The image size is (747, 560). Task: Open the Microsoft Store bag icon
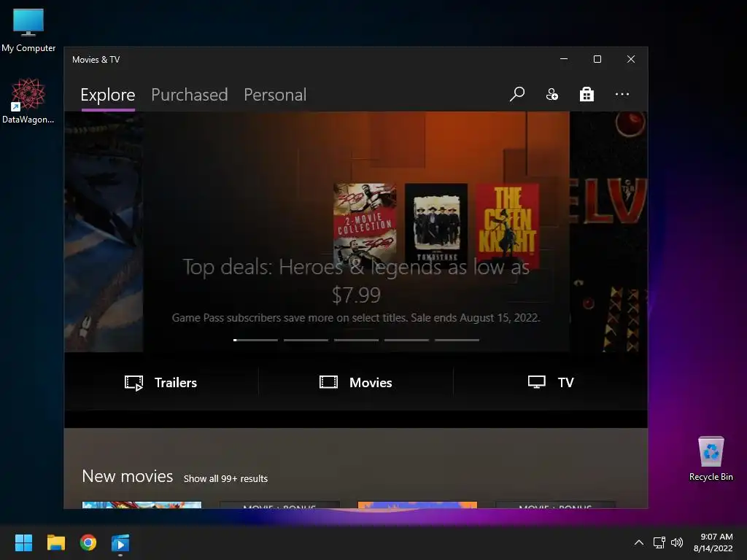pyautogui.click(x=587, y=94)
